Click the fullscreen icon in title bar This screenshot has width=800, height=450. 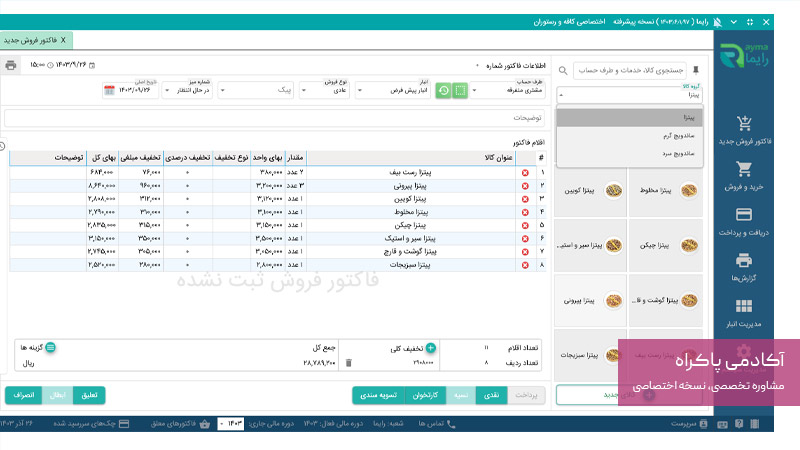(750, 22)
